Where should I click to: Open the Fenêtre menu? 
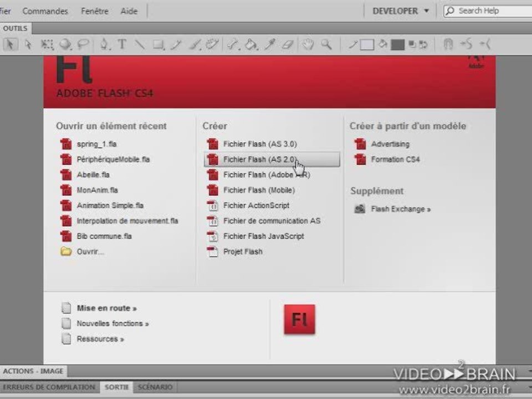(95, 11)
